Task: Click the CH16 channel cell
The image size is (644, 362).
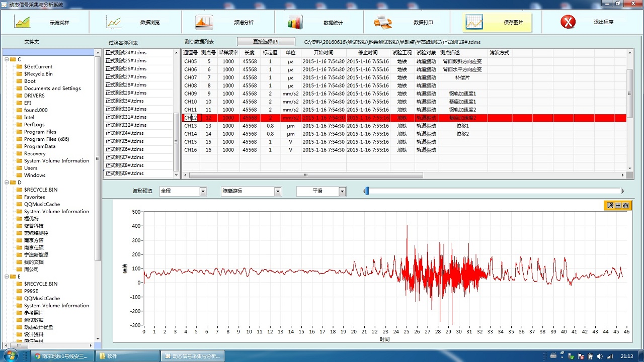Action: [x=191, y=150]
